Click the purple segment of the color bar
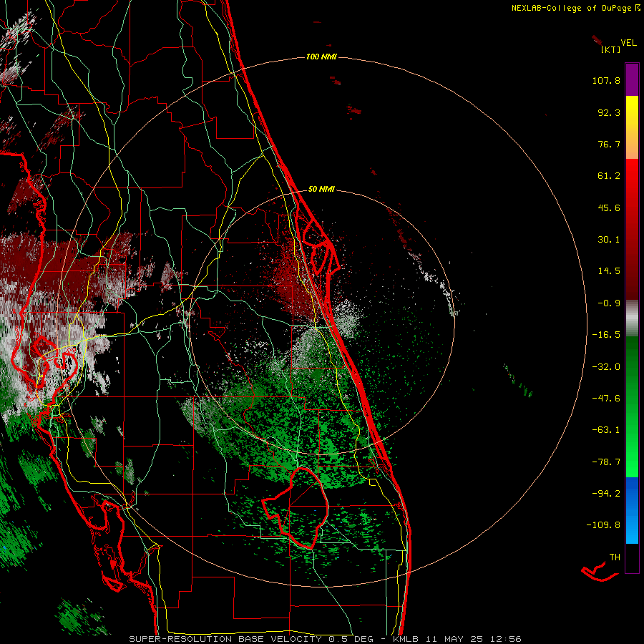Image resolution: width=644 pixels, height=644 pixels. [x=632, y=79]
